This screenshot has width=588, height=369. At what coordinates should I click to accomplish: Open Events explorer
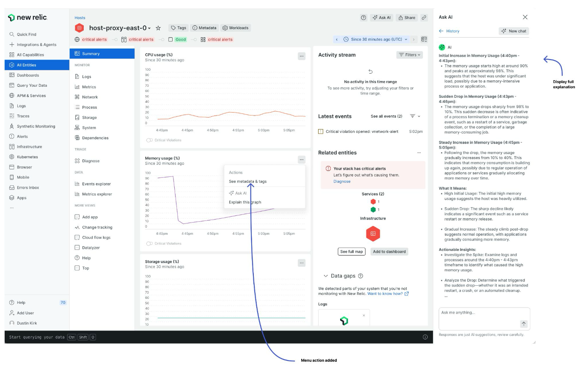(93, 184)
